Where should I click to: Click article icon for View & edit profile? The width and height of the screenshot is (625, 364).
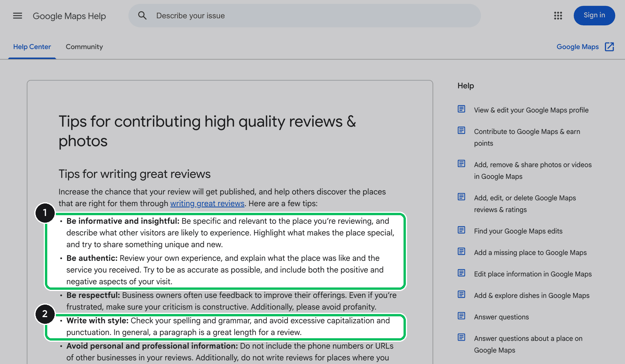point(461,109)
